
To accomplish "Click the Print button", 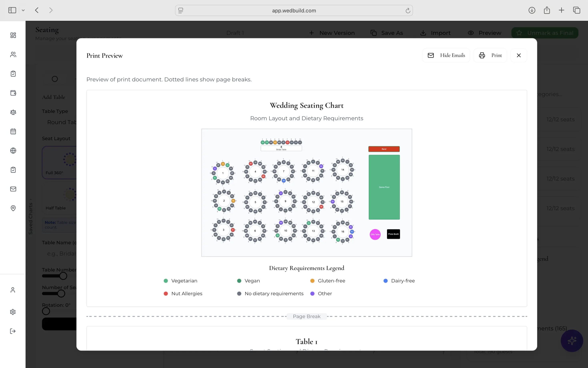I will [x=490, y=55].
